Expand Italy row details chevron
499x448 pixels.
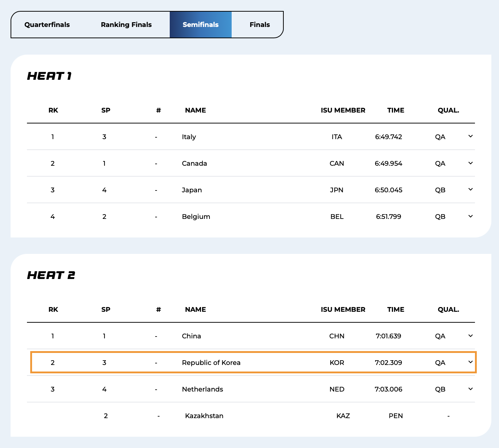pos(470,136)
